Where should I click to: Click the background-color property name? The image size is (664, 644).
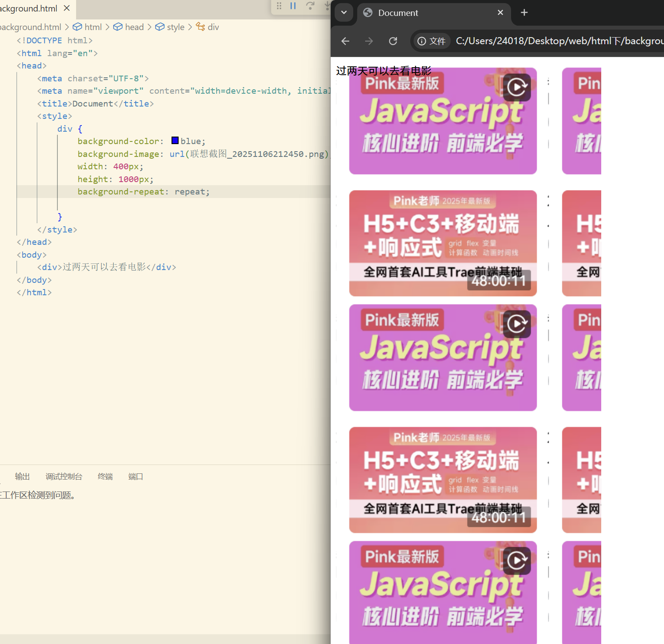click(x=118, y=141)
